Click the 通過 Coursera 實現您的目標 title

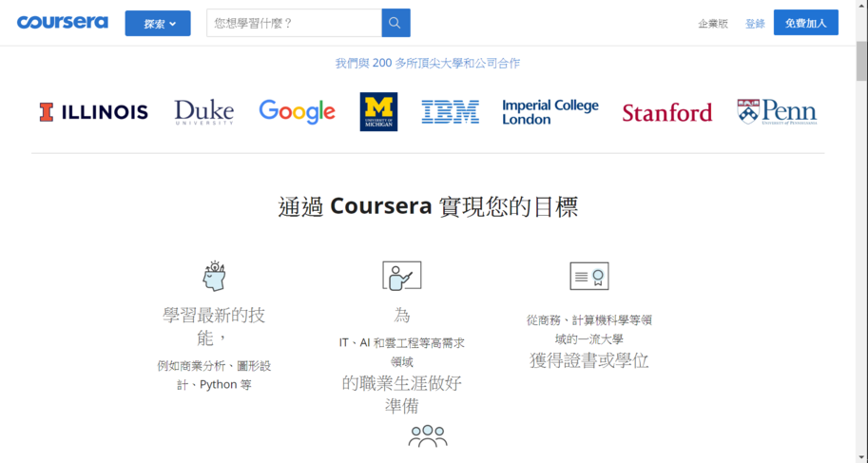(x=428, y=207)
